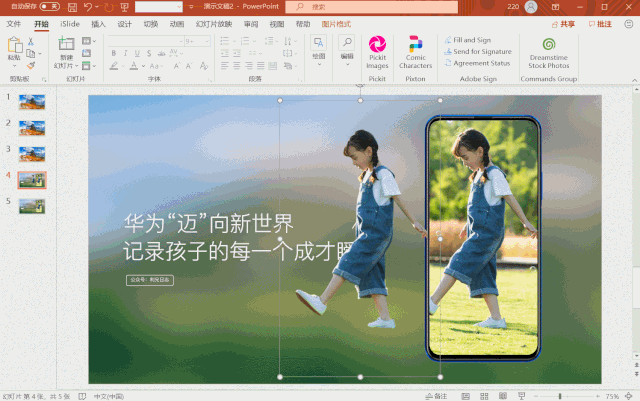
Task: Toggle the AutoSave switch
Action: pyautogui.click(x=49, y=7)
